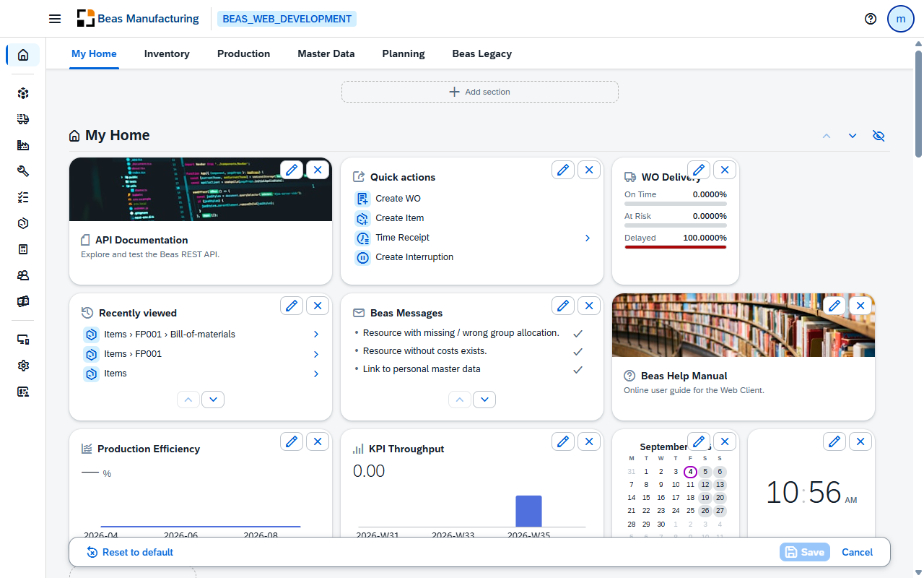Remove the KPI Throughput card
The height and width of the screenshot is (578, 924).
pos(589,441)
